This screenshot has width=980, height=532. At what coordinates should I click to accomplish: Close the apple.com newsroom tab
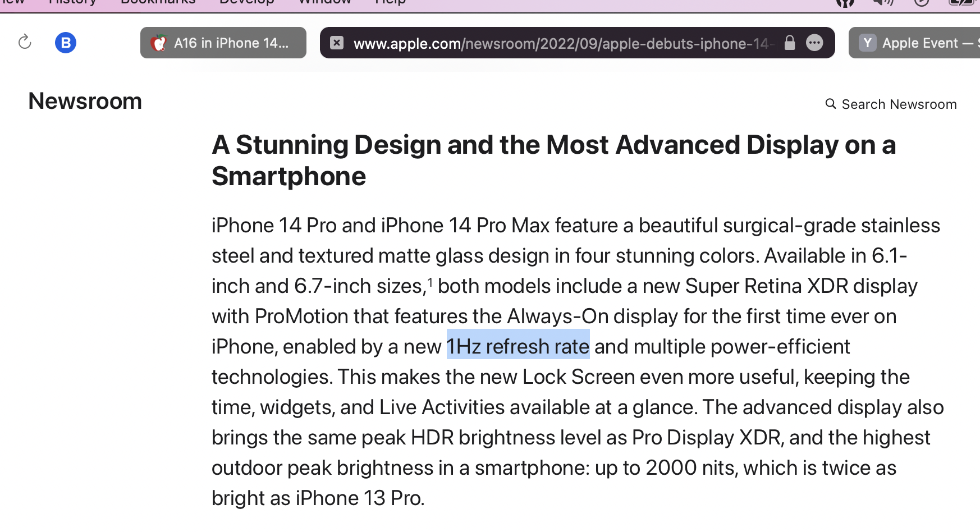337,43
